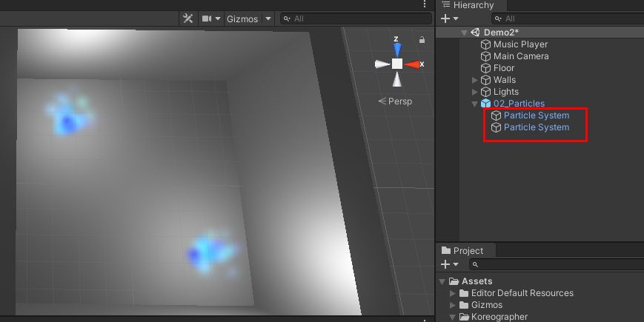
Task: Select the Gizmos folder in Project
Action: tap(487, 305)
